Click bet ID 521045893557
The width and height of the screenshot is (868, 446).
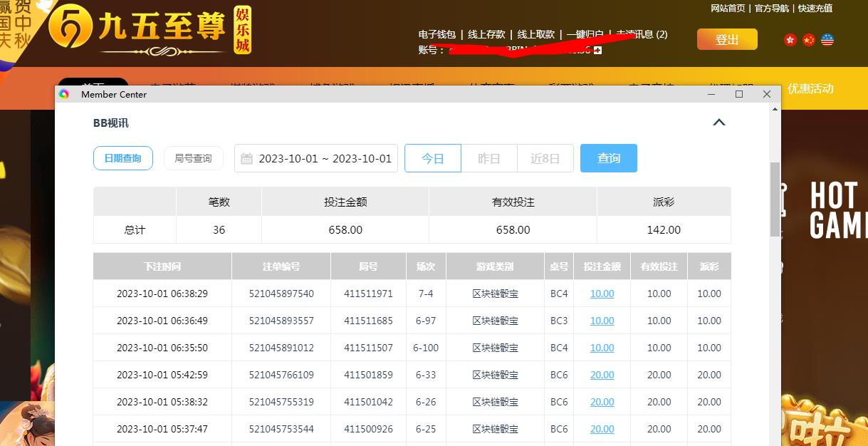(x=281, y=321)
